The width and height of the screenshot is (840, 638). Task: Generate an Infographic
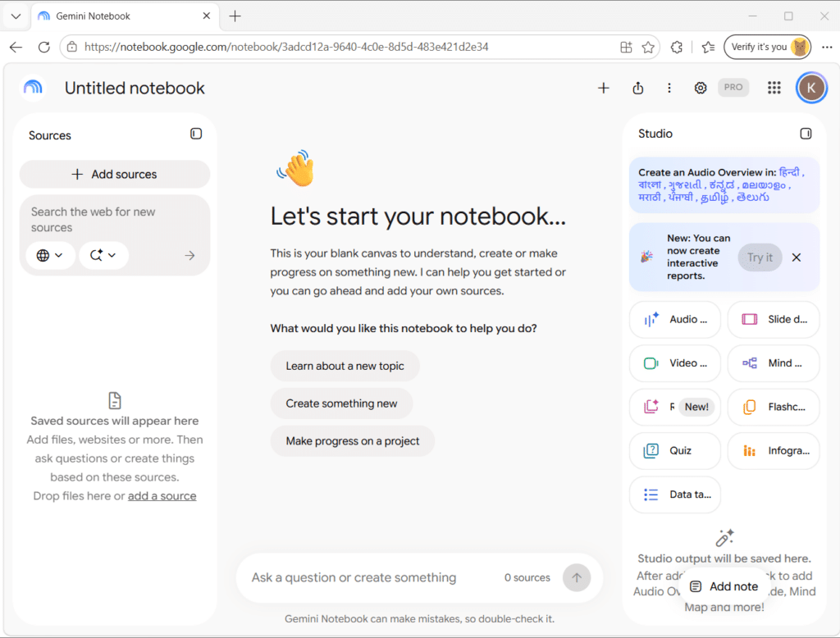tap(774, 451)
